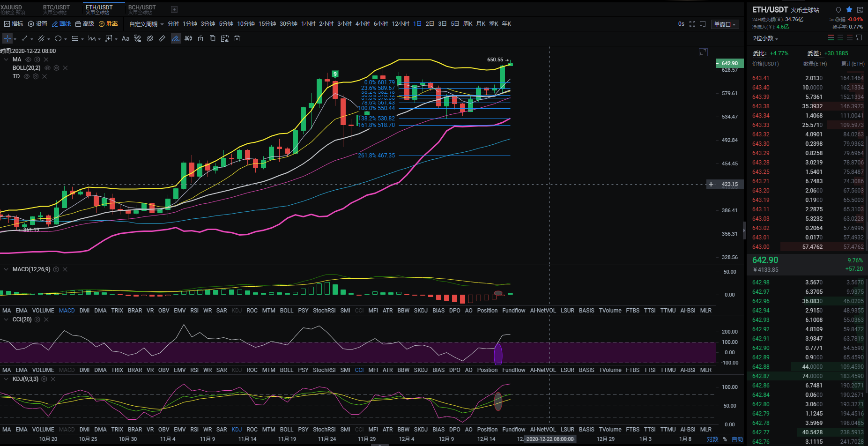Collapse the MA indicator list chevron
This screenshot has height=446, width=868.
tap(6, 59)
